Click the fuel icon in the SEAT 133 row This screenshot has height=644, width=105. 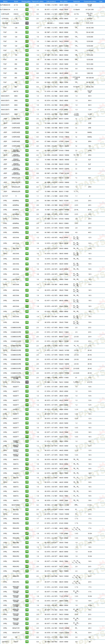27,637
